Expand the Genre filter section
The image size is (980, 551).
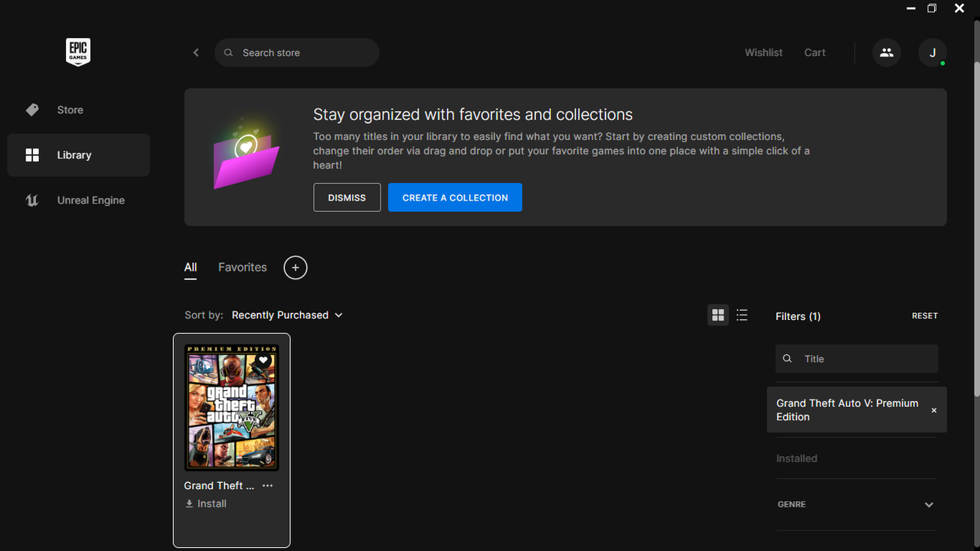tap(857, 505)
